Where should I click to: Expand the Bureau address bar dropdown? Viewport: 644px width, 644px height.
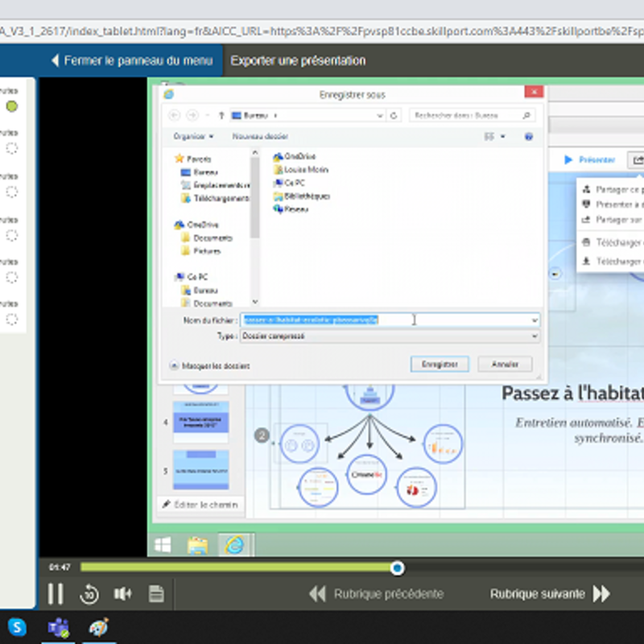380,116
